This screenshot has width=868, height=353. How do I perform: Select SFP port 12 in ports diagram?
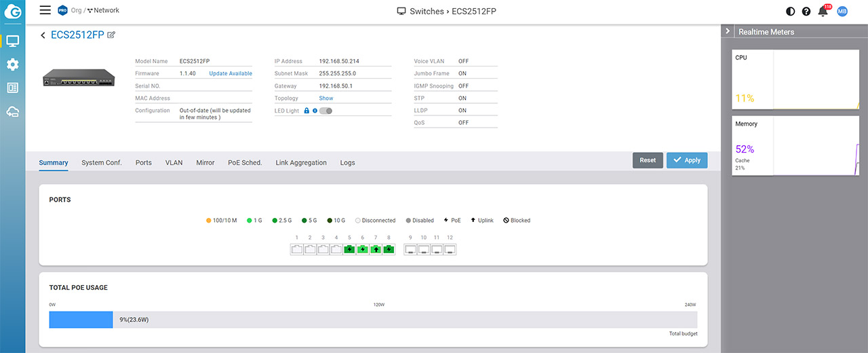coord(450,249)
